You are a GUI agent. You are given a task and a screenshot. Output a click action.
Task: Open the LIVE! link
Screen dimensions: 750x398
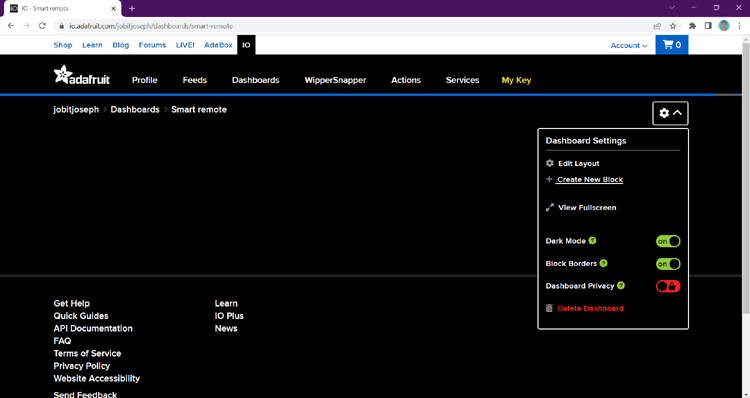pos(185,45)
